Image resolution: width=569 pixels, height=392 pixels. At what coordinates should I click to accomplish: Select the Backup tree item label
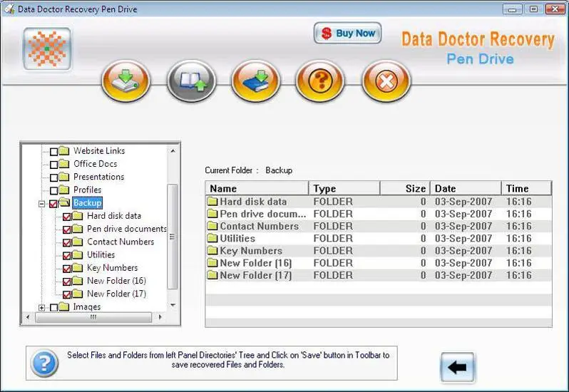click(87, 202)
